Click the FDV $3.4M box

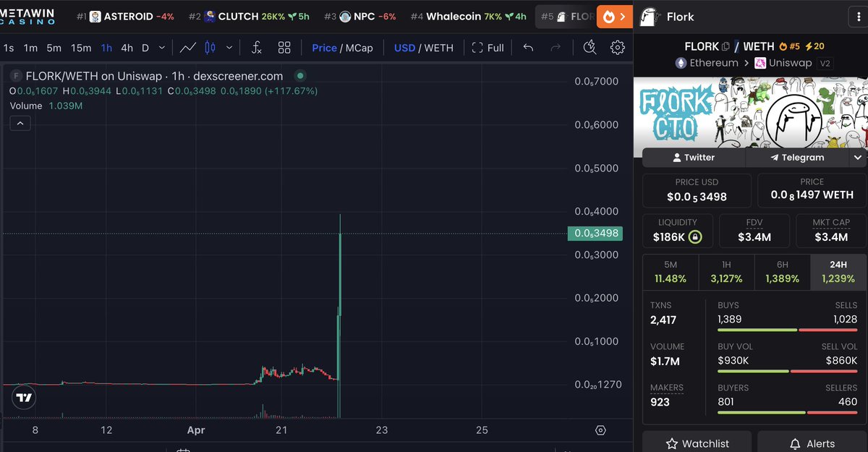(x=754, y=231)
